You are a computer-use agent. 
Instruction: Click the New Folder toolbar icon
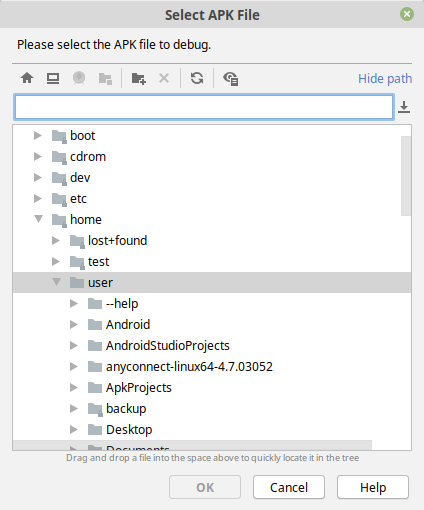coord(138,78)
